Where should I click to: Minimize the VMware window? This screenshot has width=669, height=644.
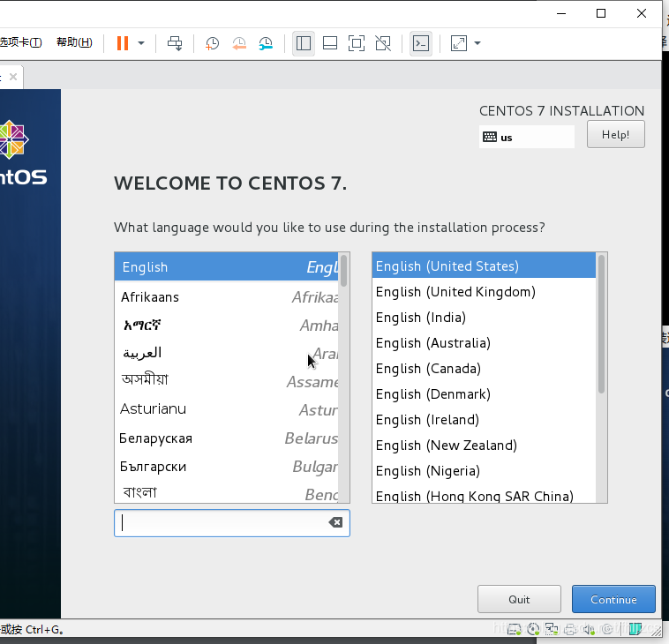[561, 13]
